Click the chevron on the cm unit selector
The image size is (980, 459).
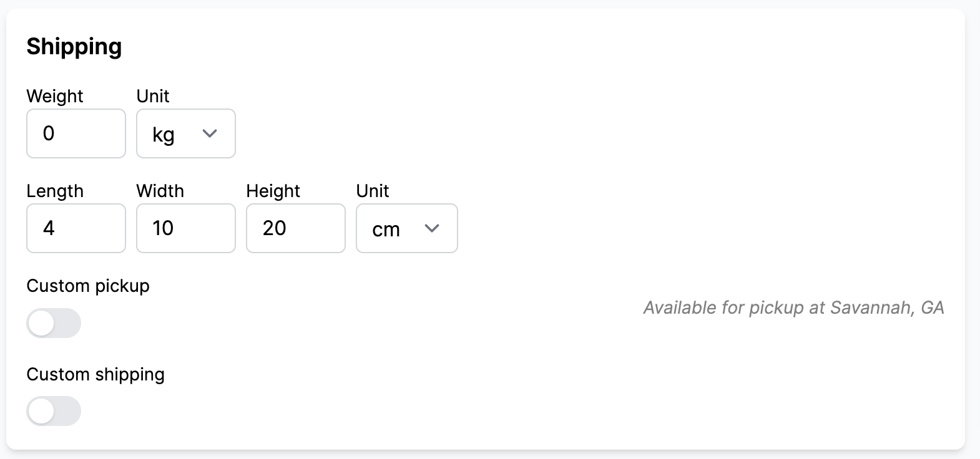432,229
